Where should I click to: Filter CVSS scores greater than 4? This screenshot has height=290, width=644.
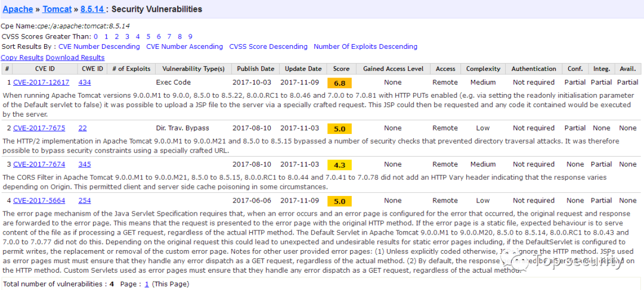[x=138, y=36]
